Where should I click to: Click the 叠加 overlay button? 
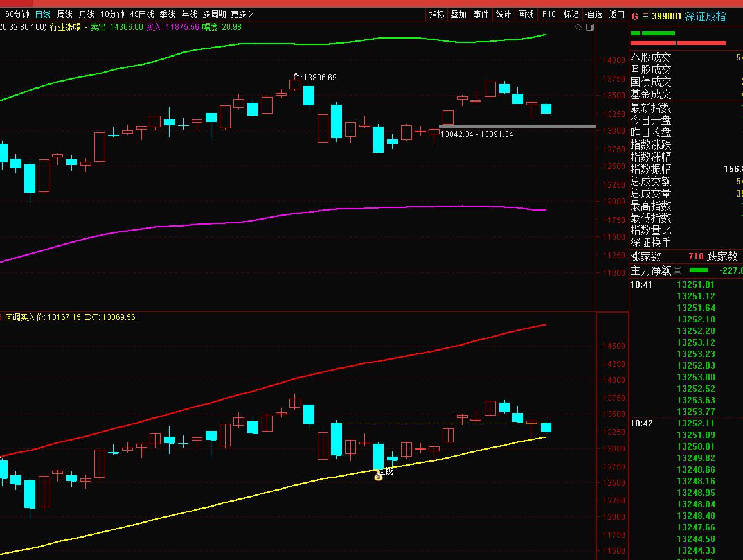pos(458,14)
